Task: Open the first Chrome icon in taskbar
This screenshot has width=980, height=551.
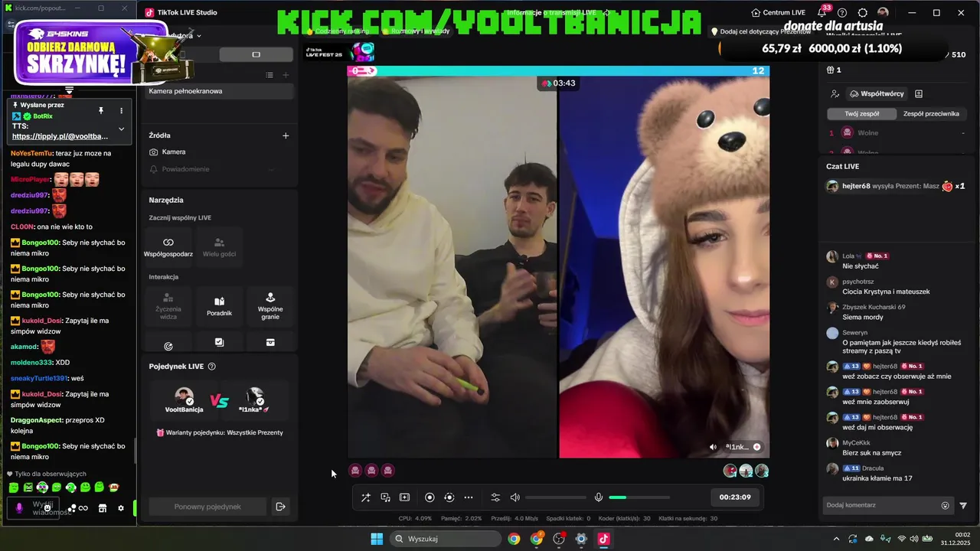Action: click(x=514, y=539)
